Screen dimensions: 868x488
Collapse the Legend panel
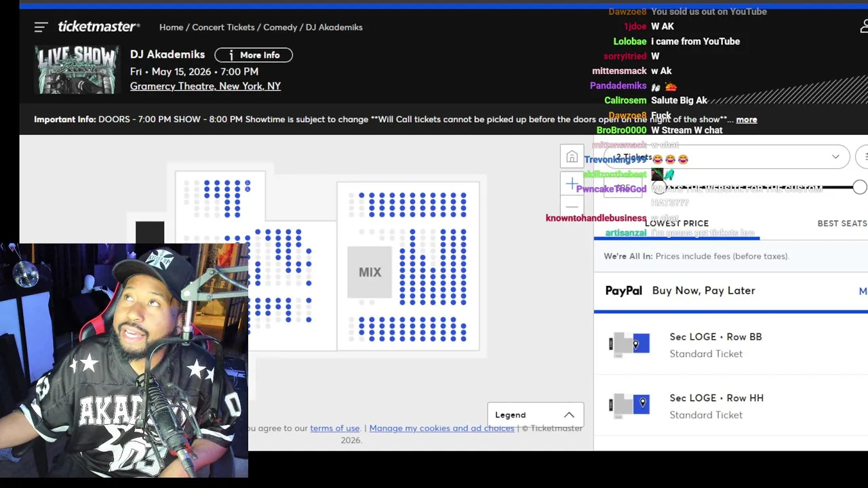535,415
